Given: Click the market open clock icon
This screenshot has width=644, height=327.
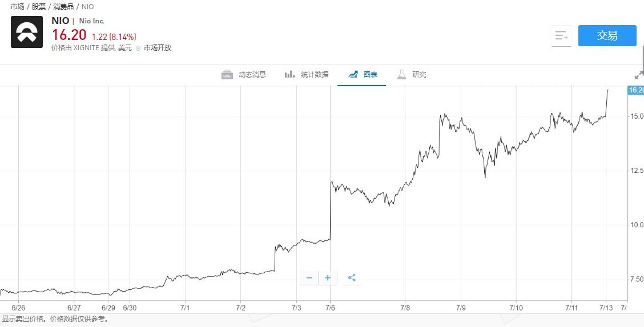Looking at the screenshot, I should [x=138, y=49].
